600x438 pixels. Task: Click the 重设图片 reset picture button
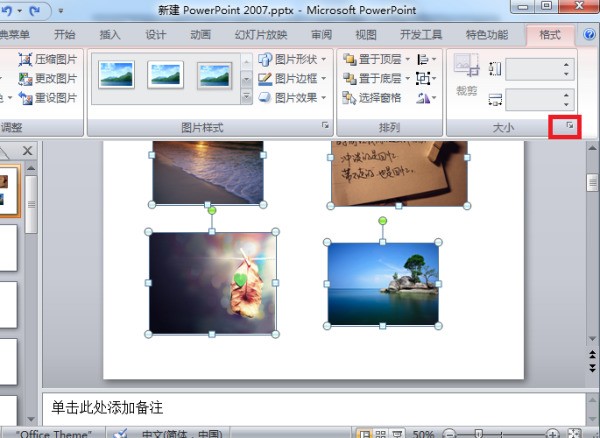[48, 98]
